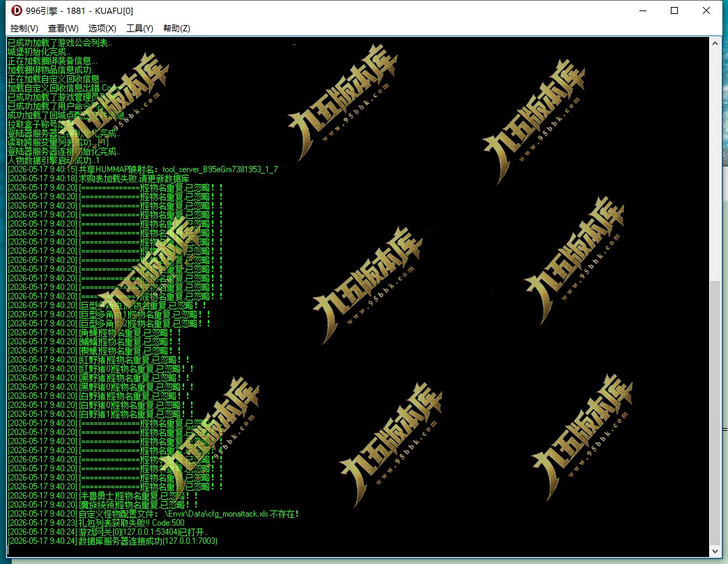This screenshot has height=564, width=728.
Task: Click the [巨型多角虫1] duplicate monster line
Action: 109,314
